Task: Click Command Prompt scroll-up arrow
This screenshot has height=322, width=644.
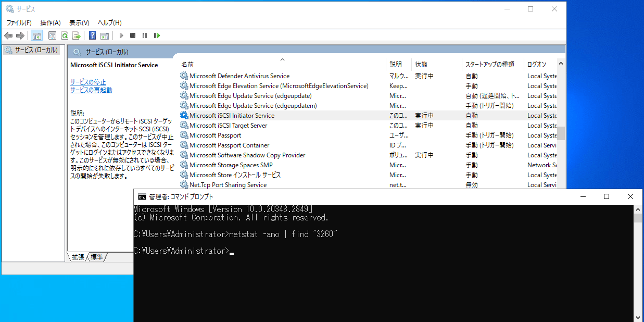Action: (x=638, y=209)
